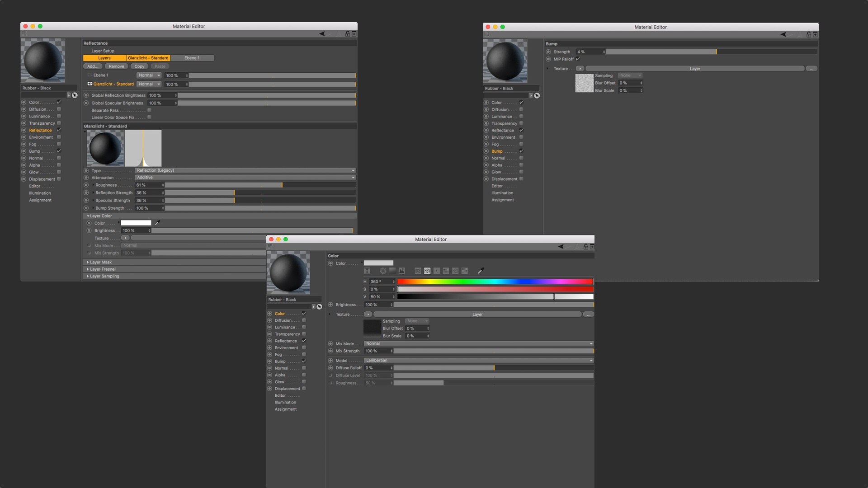Image resolution: width=868 pixels, height=488 pixels.
Task: Open the reflectance Type dropdown
Action: (245, 170)
